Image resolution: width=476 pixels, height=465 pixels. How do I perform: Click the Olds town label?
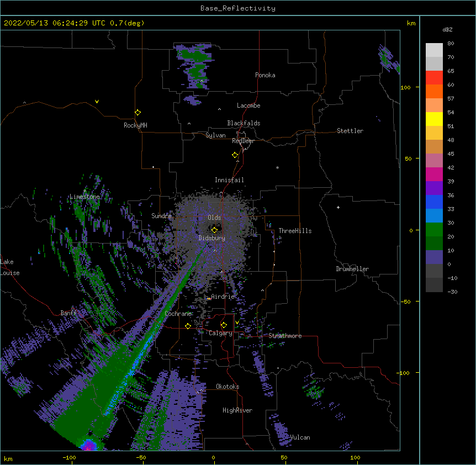click(x=214, y=218)
